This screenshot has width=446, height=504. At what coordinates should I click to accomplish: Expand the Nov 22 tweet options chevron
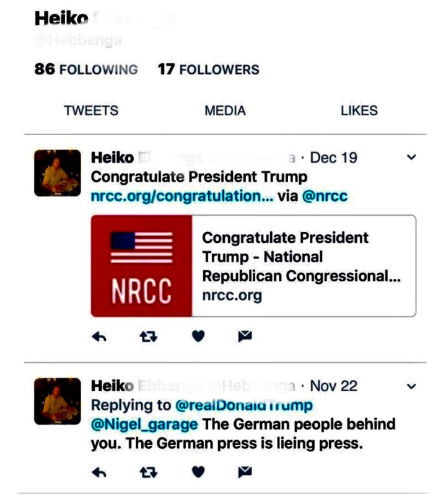pos(412,386)
